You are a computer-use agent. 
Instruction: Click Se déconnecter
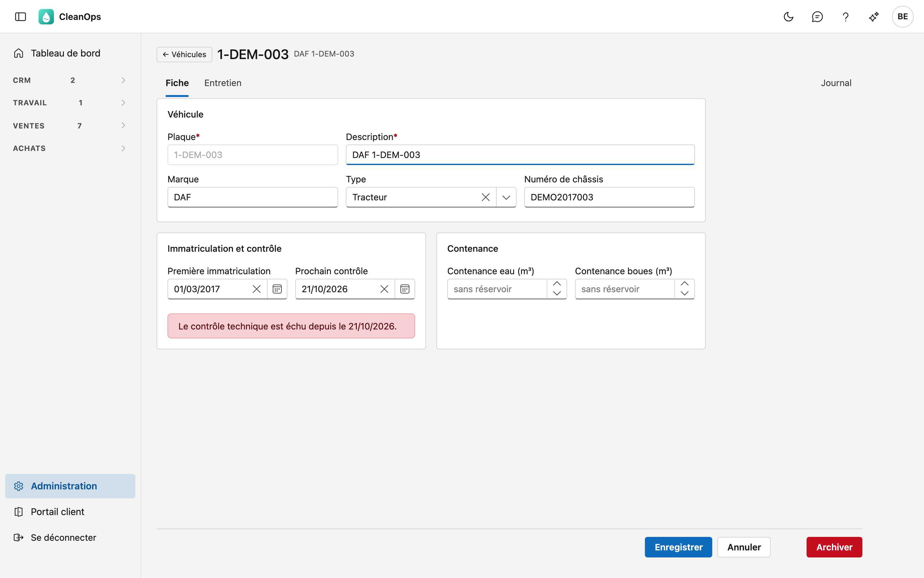70,537
